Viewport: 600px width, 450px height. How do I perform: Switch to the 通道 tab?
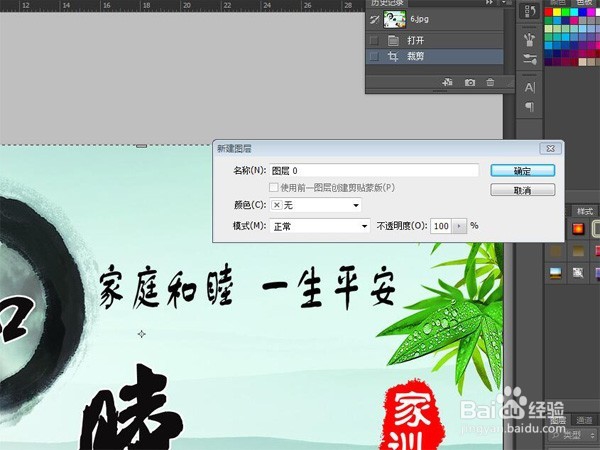584,421
